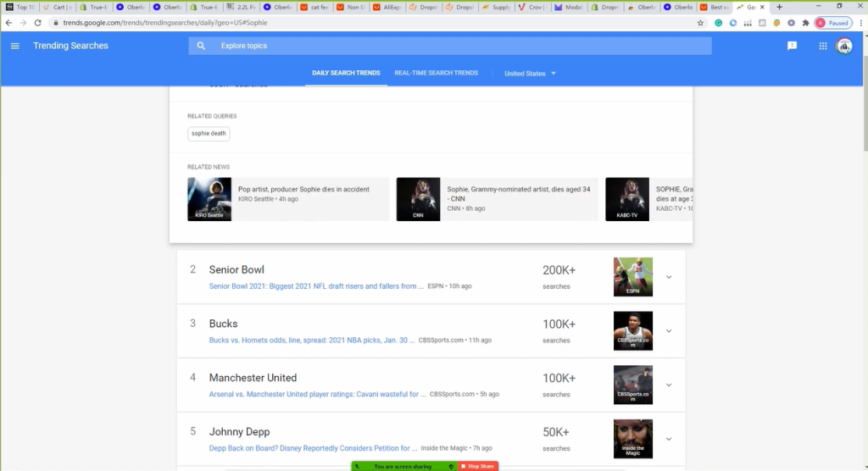Open the Chrome three-dot menu
868x471 pixels.
tap(861, 23)
